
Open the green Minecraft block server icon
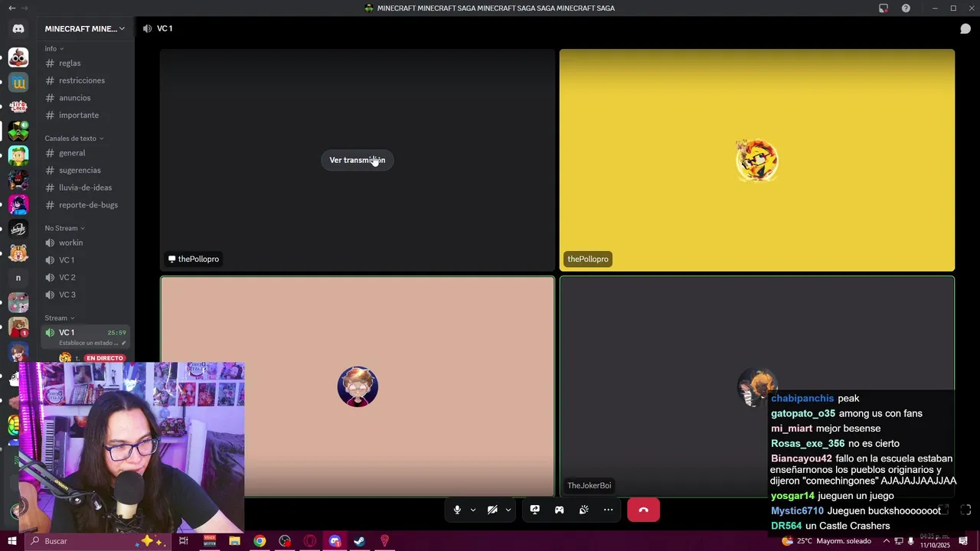tap(18, 131)
